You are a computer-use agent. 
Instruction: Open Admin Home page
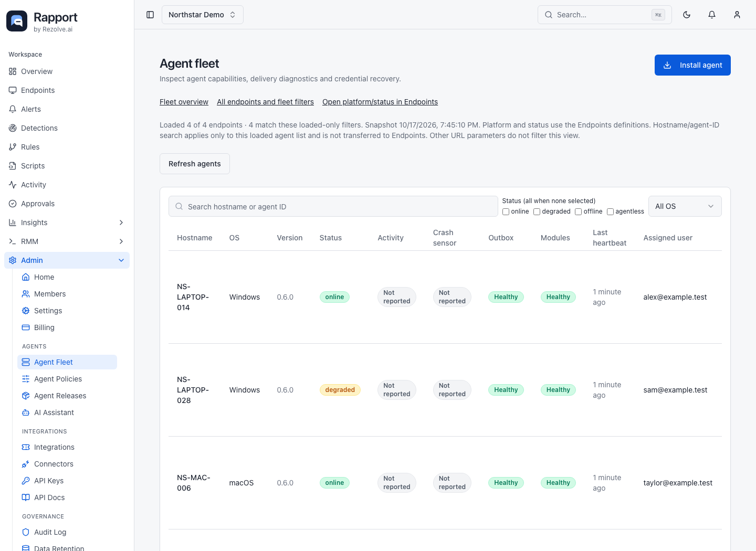pos(67,277)
